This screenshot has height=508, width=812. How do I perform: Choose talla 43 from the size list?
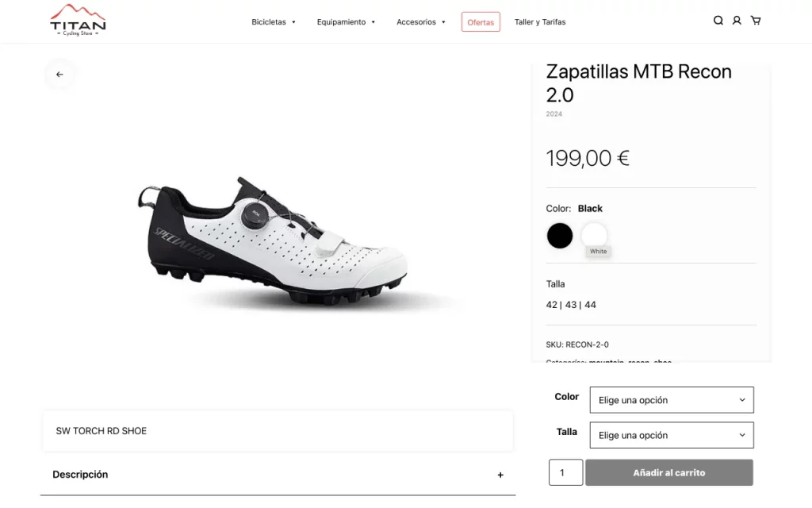tap(569, 304)
